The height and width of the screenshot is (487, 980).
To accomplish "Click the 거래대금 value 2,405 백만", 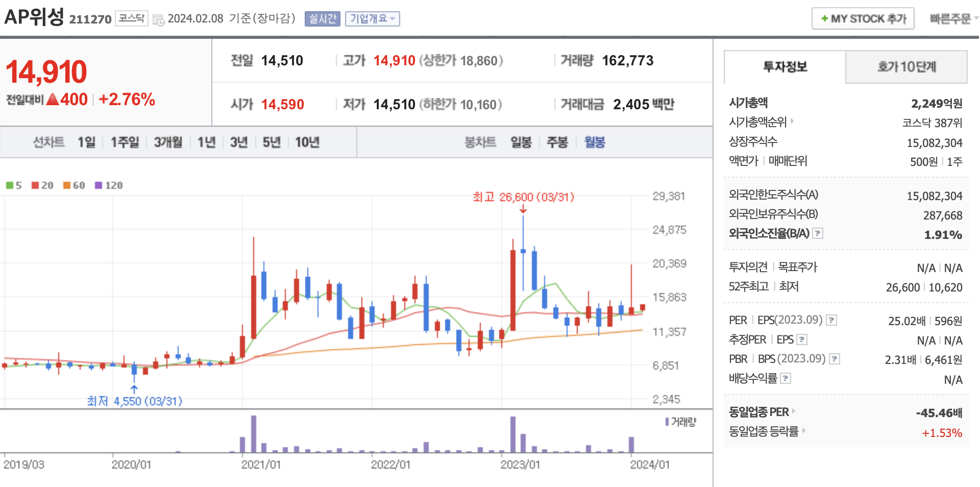I will coord(644,105).
